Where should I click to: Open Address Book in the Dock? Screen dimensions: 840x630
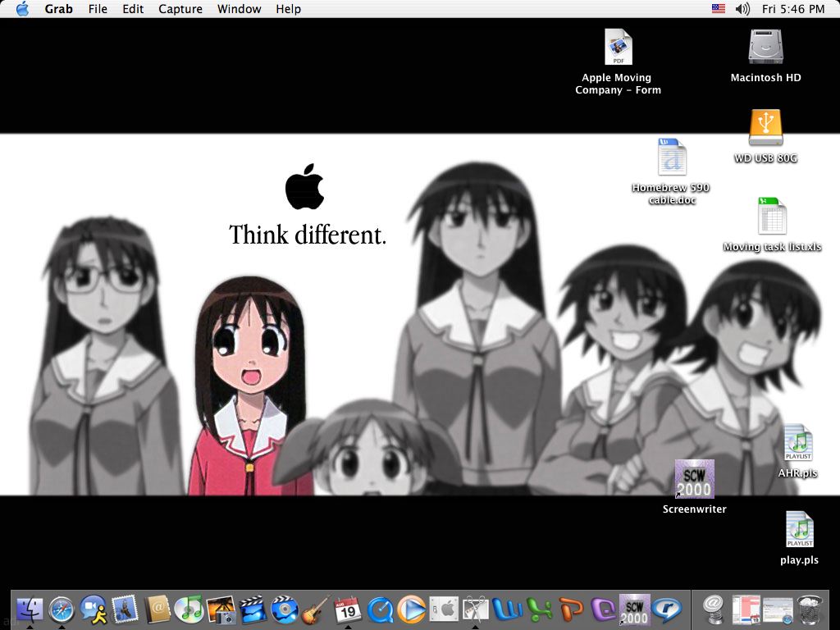coord(157,609)
